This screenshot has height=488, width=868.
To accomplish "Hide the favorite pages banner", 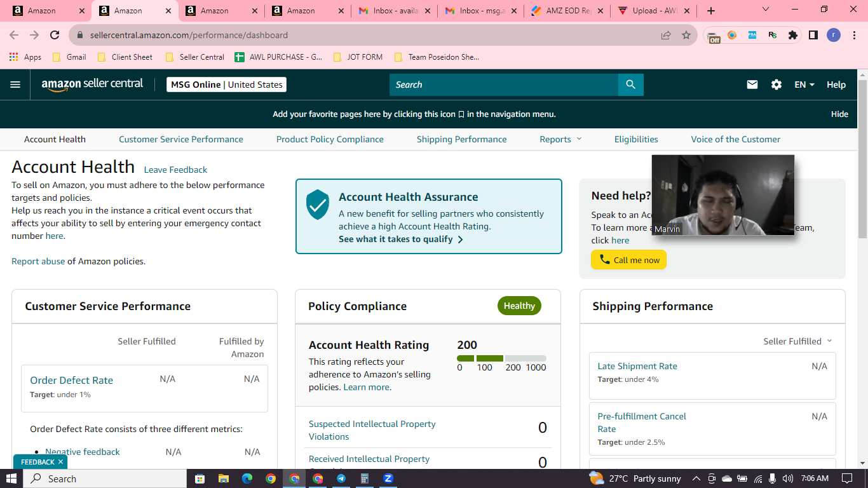I will tap(839, 114).
